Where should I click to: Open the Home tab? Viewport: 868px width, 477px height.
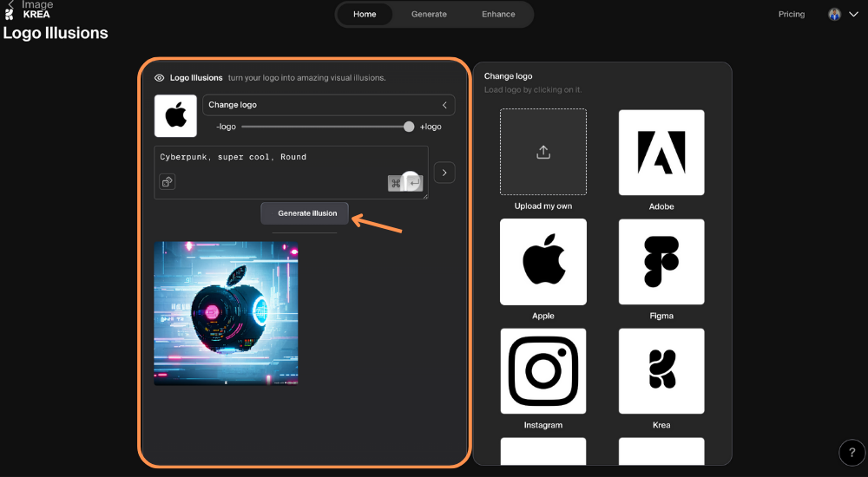(x=365, y=15)
